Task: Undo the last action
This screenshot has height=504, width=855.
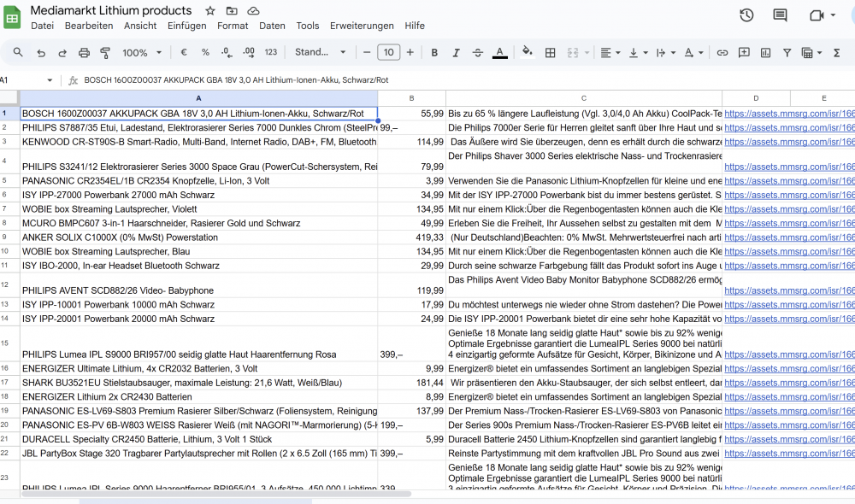Action: click(41, 53)
